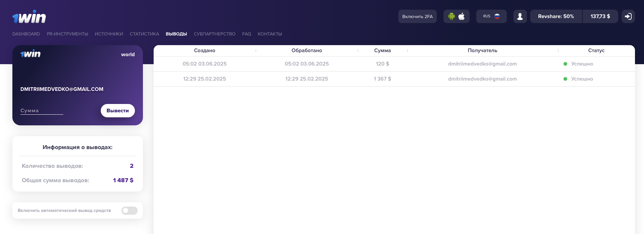Click the 1win logo on the withdrawal card
Screen dimensions: 644x234
(30, 54)
